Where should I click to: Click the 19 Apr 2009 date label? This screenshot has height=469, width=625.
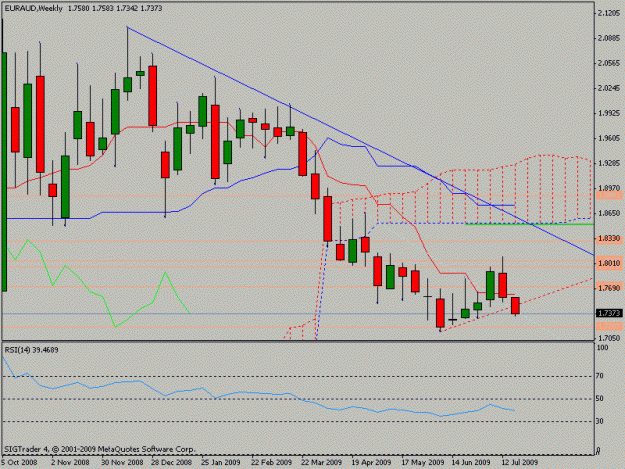(371, 462)
